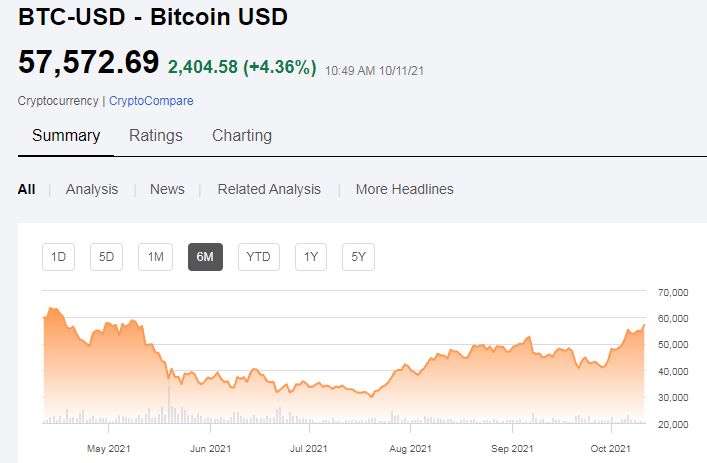Select the 1D chart range button
The width and height of the screenshot is (707, 463).
(58, 257)
